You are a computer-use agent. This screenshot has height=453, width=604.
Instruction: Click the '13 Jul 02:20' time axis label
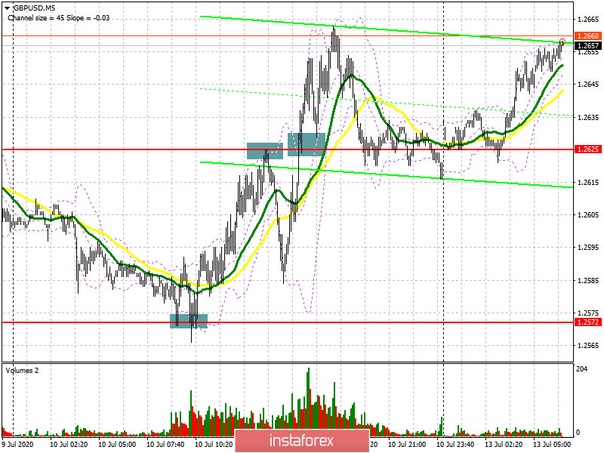pos(504,444)
